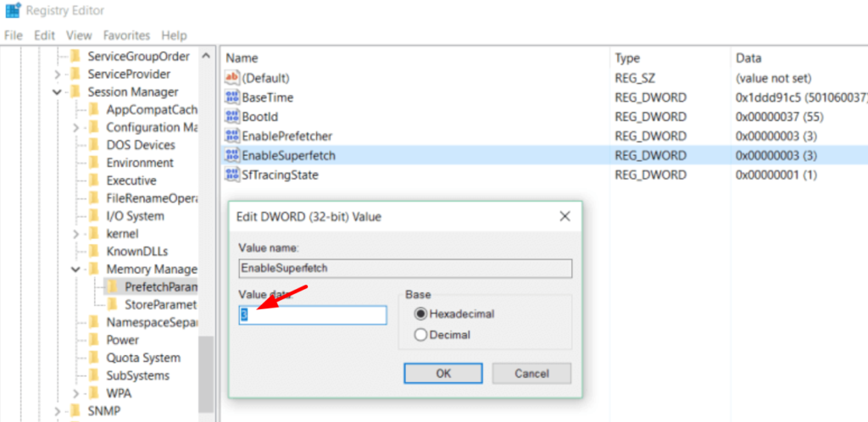This screenshot has width=868, height=422.
Task: Open the Edit menu
Action: tap(44, 36)
